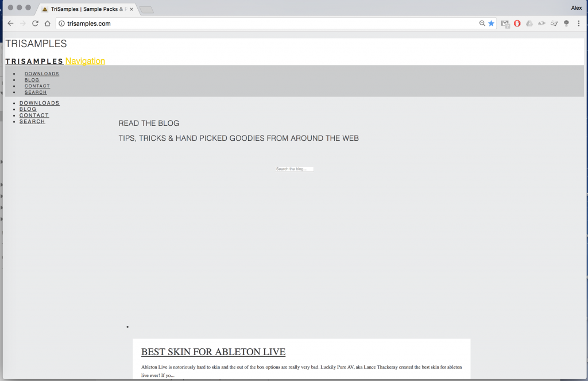Go back using the browser back arrow
The image size is (588, 381).
click(x=10, y=23)
